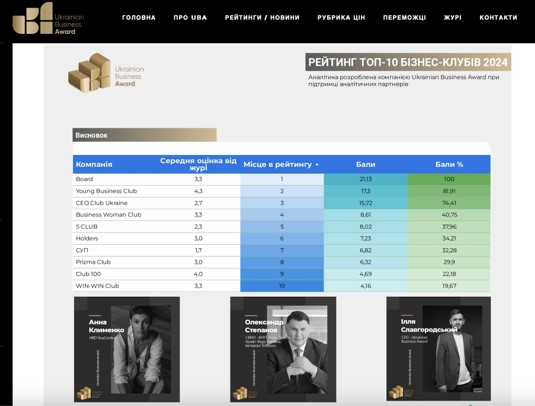
Task: Sort by Місце в рейтингу arrow
Action: [317, 165]
